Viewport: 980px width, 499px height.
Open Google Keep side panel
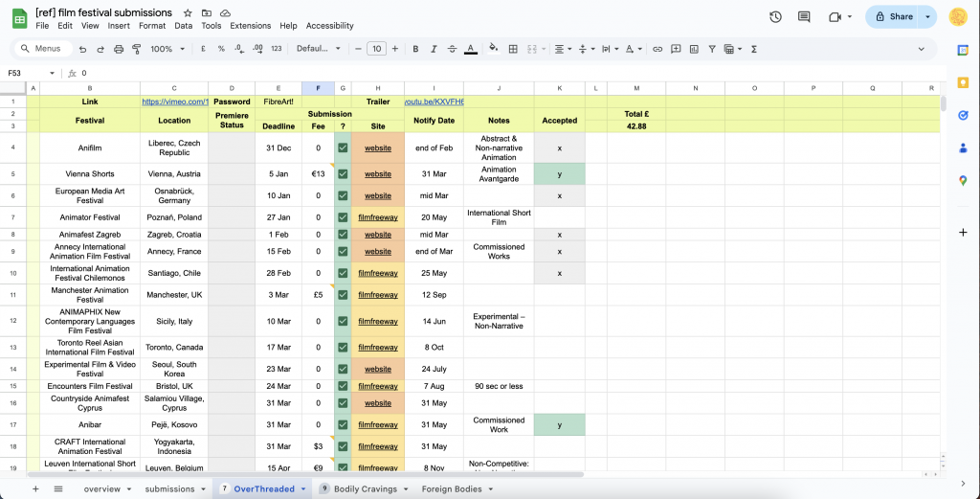963,82
